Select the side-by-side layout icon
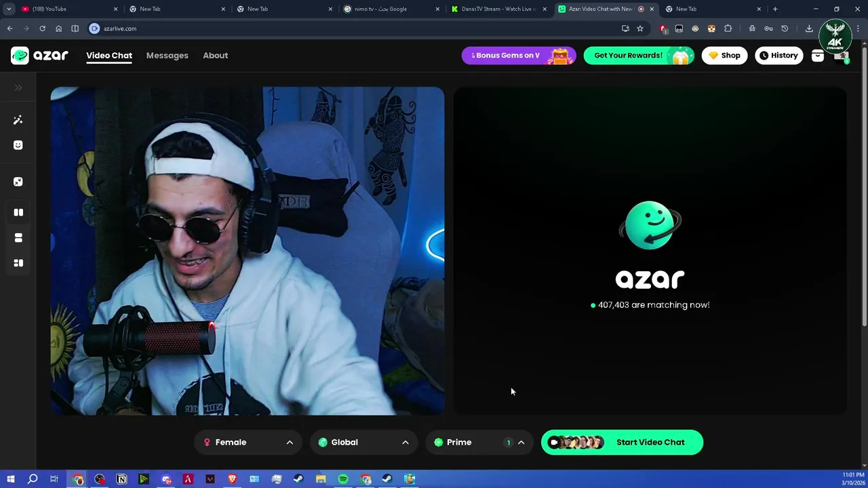The width and height of the screenshot is (868, 488). click(18, 212)
